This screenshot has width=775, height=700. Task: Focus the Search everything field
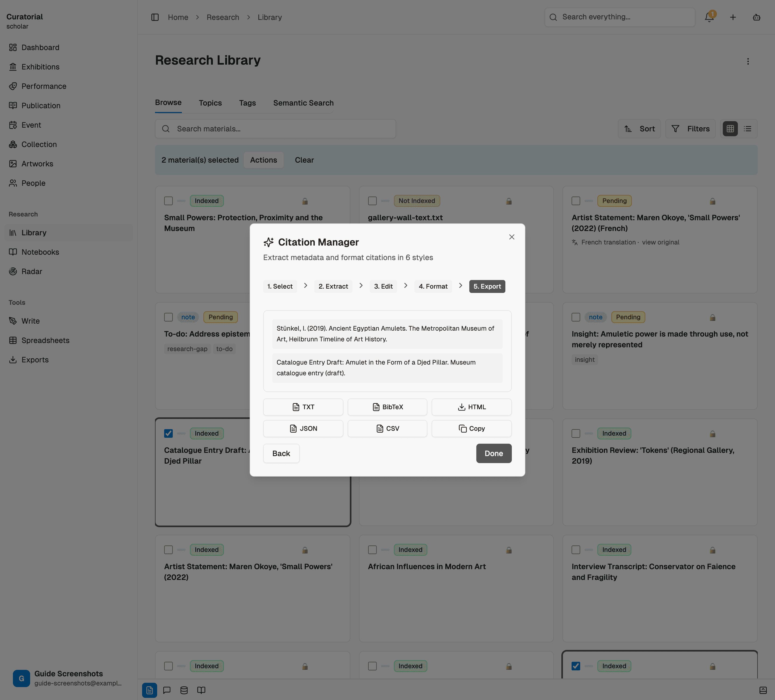(x=620, y=17)
